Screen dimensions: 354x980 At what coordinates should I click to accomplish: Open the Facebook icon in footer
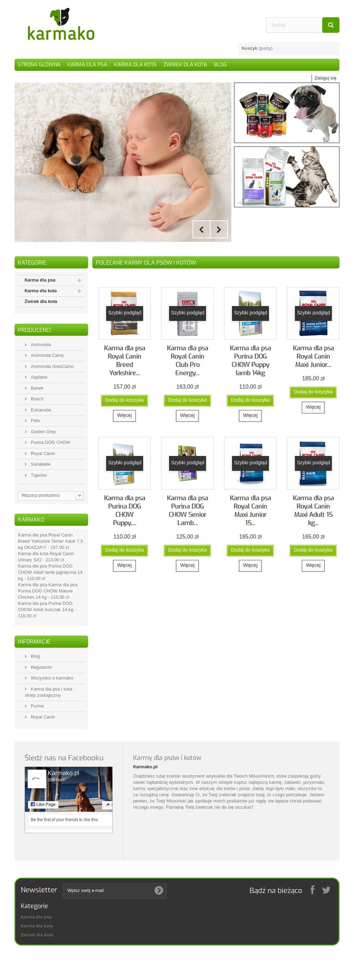point(312,890)
